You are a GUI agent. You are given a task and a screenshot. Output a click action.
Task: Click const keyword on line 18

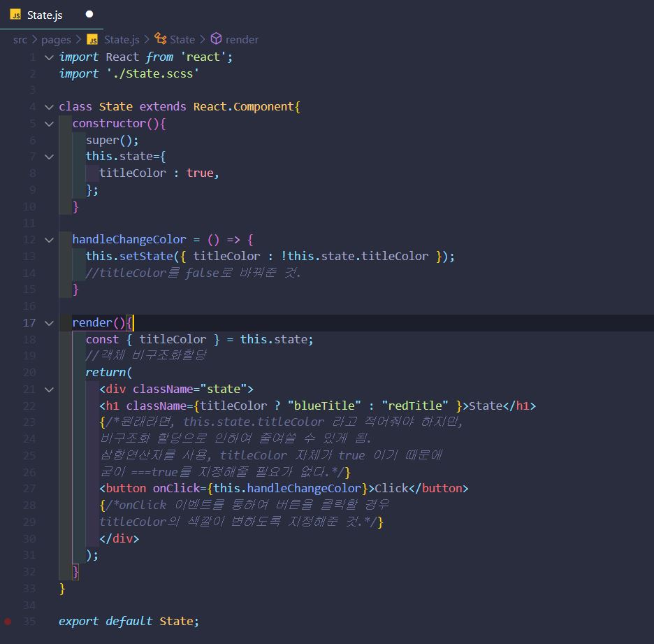coord(102,339)
